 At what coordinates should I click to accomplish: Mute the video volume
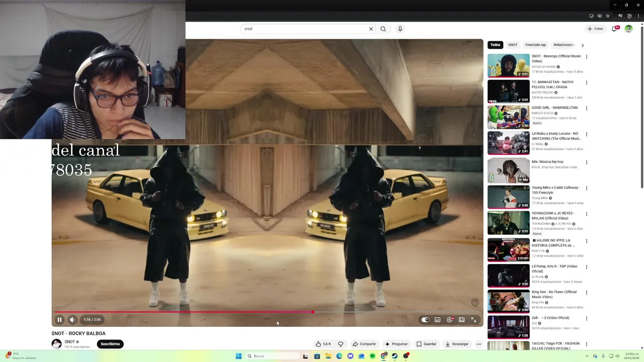(72, 320)
